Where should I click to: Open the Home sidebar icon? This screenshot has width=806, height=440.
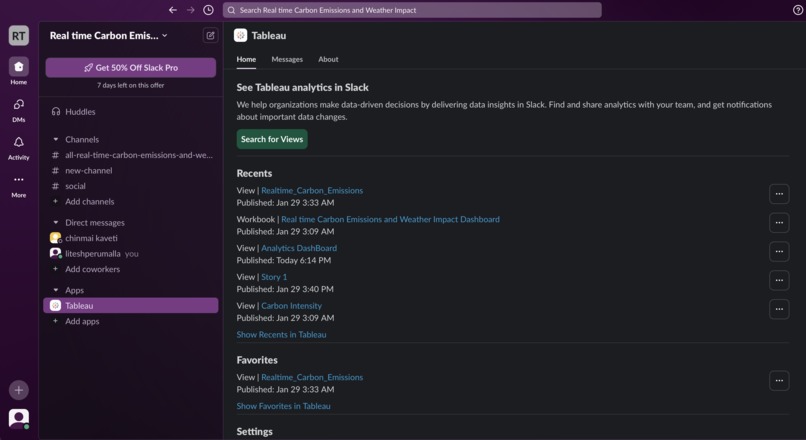(19, 66)
